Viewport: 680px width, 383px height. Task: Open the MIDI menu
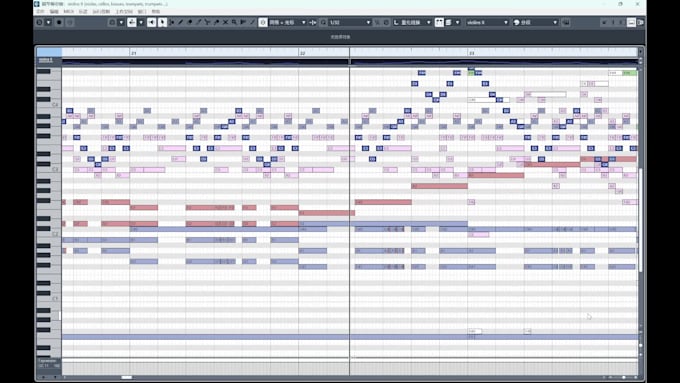click(69, 12)
